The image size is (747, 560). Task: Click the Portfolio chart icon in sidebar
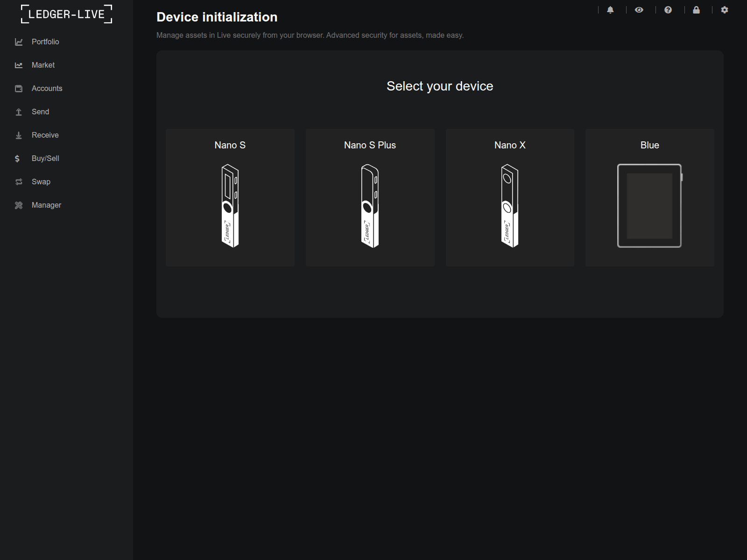point(19,42)
